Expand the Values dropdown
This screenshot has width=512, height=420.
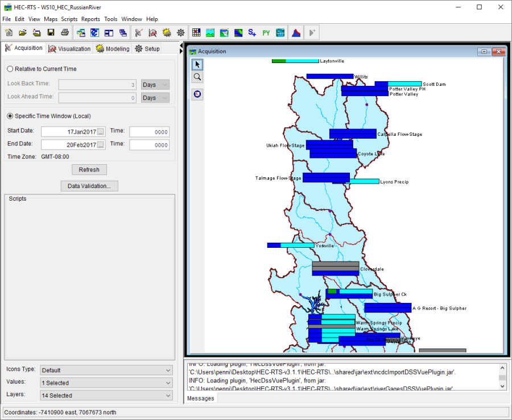[x=106, y=383]
